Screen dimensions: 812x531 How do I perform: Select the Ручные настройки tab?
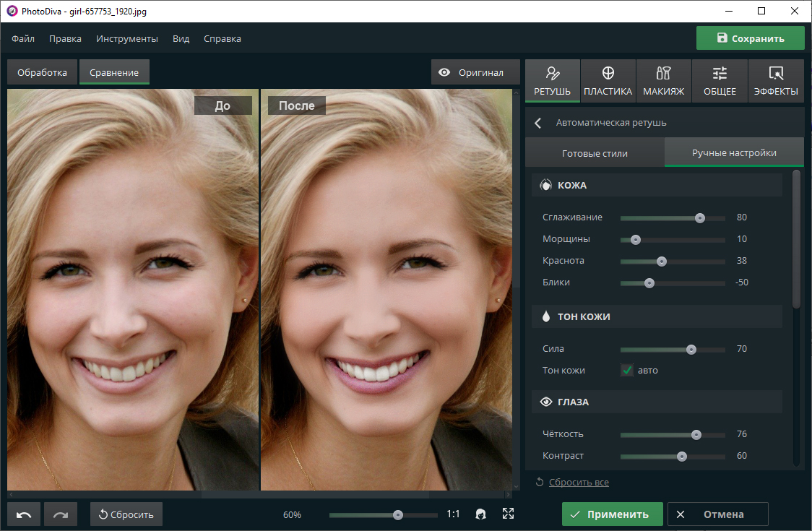[x=734, y=153]
